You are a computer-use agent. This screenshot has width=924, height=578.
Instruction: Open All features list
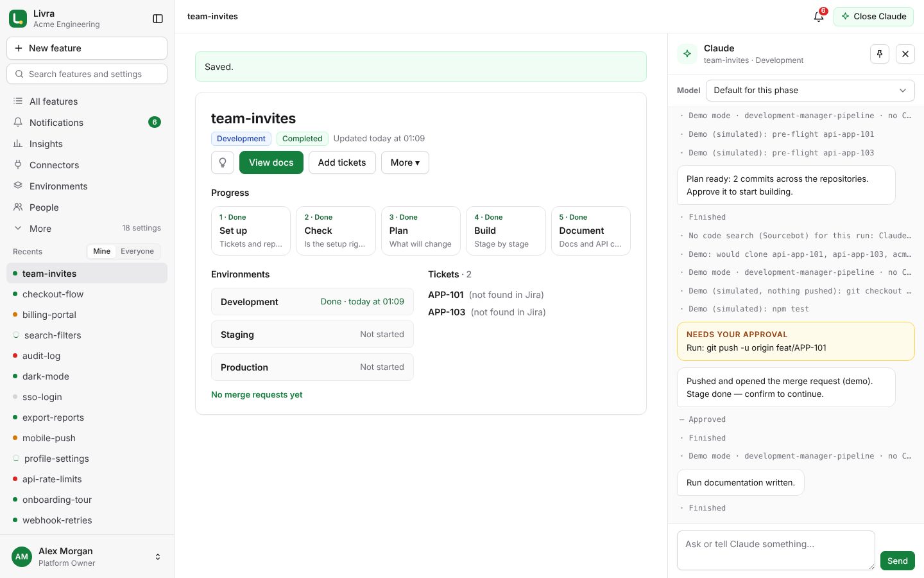(87, 101)
